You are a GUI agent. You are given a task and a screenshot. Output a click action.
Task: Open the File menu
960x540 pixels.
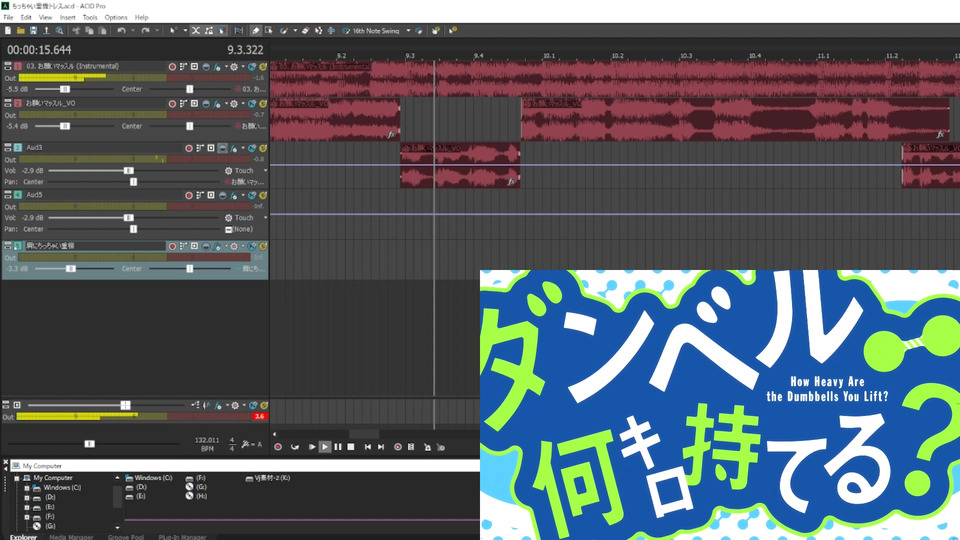[x=9, y=17]
